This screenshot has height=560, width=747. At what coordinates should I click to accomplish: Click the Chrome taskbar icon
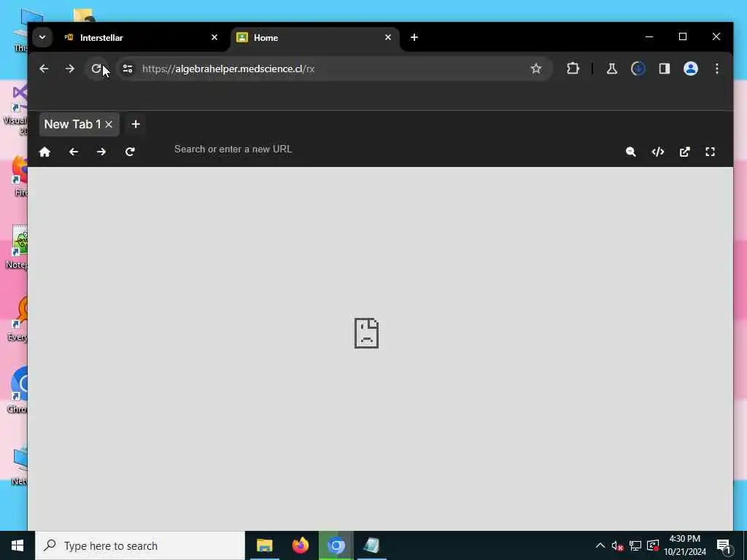336,545
